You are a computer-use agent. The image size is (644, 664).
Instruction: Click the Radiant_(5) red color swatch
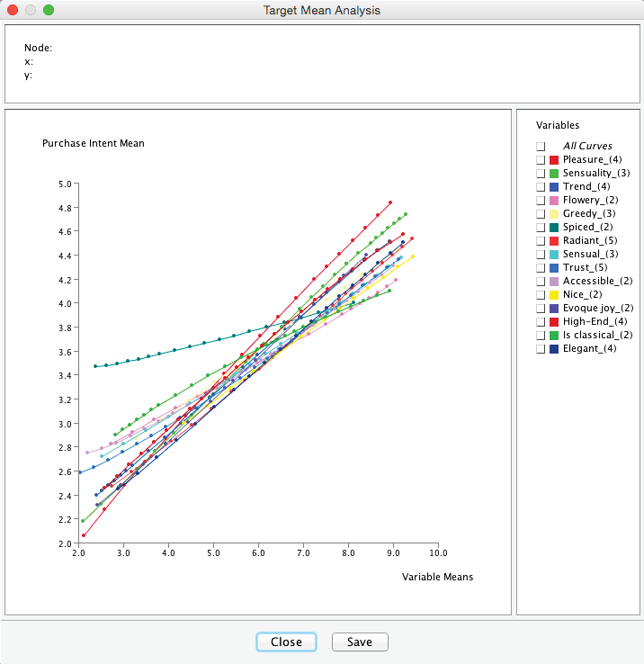click(x=555, y=240)
